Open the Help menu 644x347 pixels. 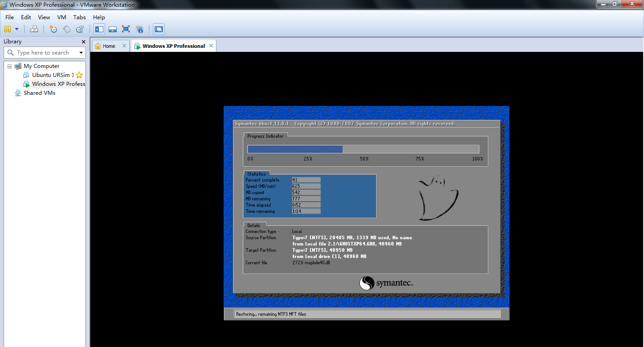99,17
